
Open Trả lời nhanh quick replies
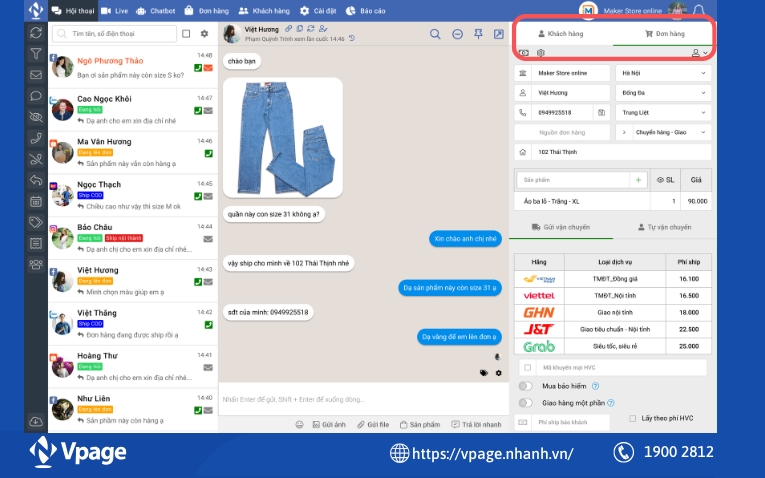click(476, 425)
